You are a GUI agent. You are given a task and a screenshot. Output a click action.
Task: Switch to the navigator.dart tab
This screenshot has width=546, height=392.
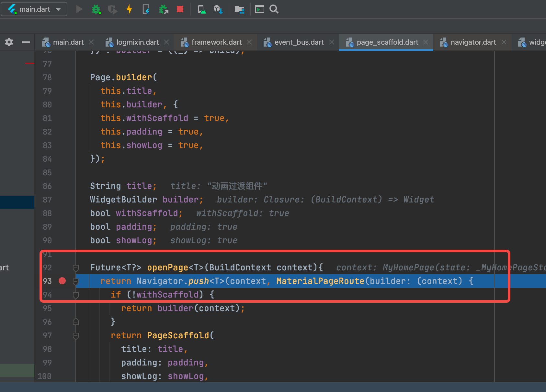(x=473, y=42)
